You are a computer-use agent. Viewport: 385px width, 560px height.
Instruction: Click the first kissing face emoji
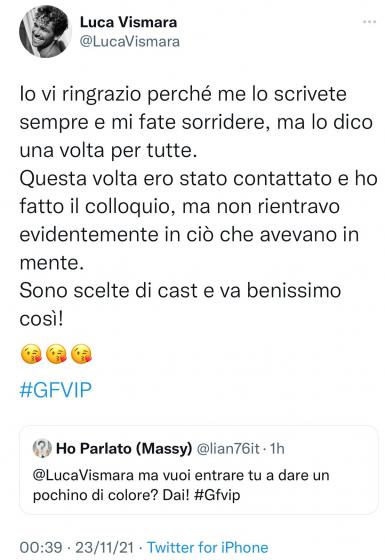point(31,354)
